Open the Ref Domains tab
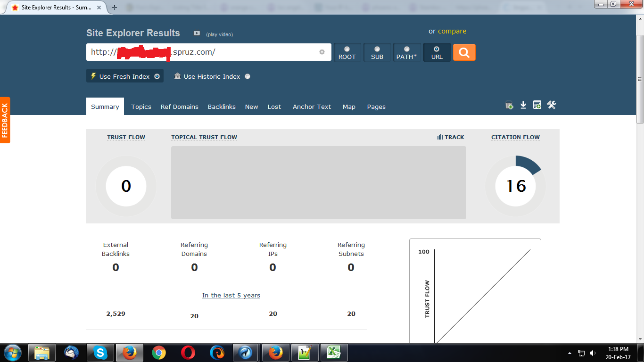 pos(180,107)
